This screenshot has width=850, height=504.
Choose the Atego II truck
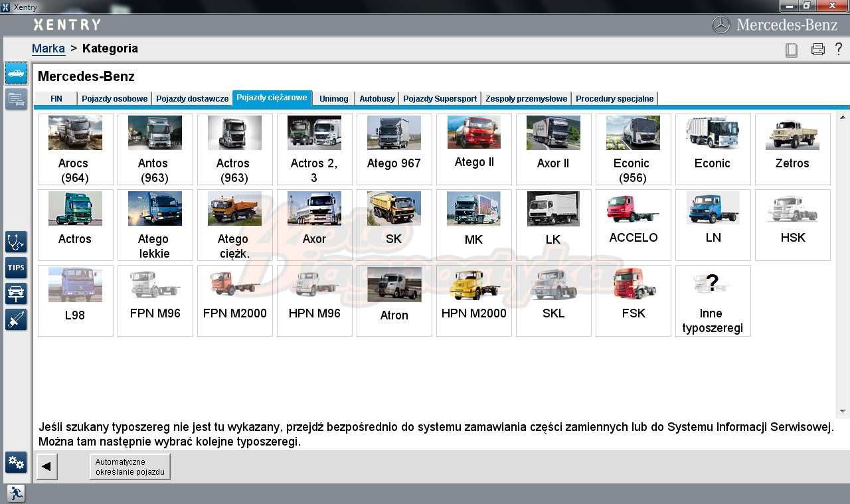(474, 149)
